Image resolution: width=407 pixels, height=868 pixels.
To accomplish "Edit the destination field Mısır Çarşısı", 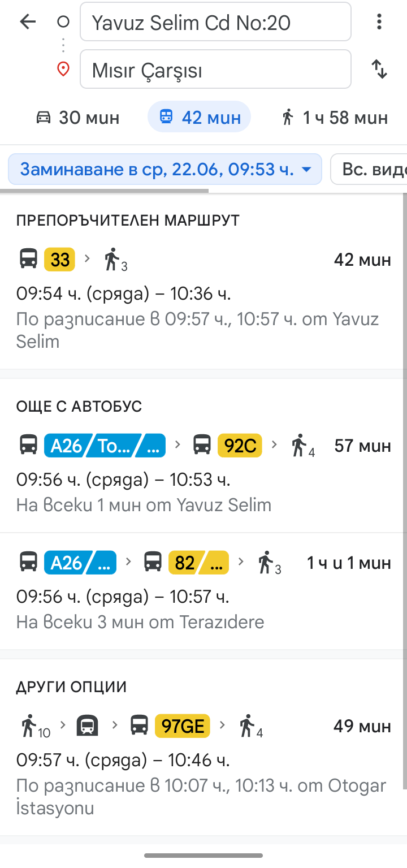I will click(215, 70).
